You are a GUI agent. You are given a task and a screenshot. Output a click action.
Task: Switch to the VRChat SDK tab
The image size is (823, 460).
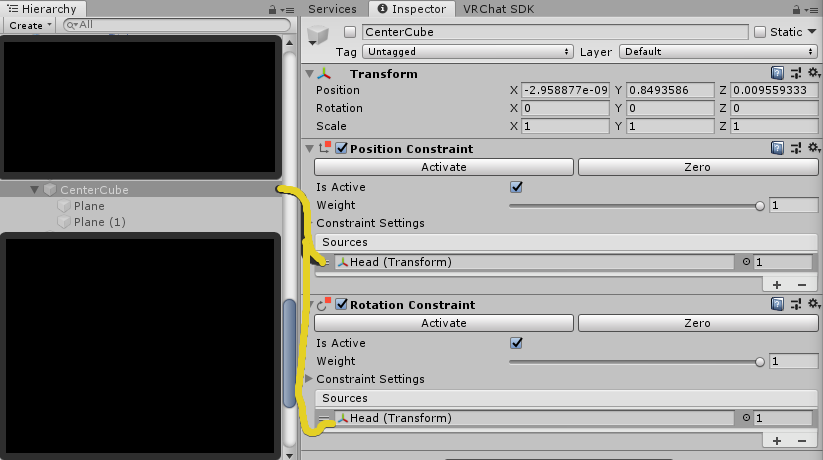[x=499, y=9]
